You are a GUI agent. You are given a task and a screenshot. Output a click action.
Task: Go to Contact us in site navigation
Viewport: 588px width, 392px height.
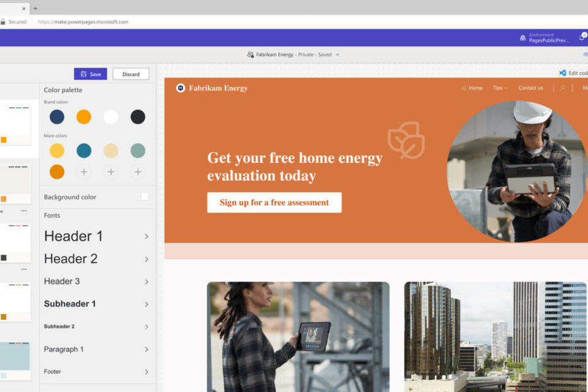click(530, 88)
